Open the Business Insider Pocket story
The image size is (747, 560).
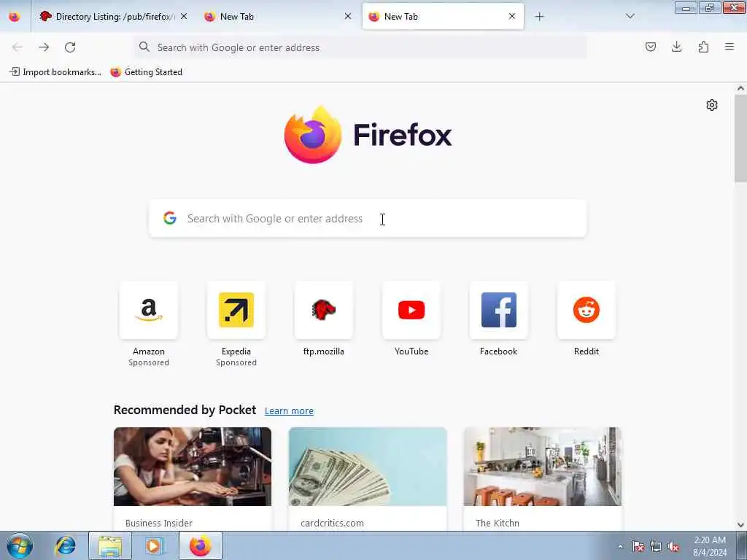click(x=193, y=479)
